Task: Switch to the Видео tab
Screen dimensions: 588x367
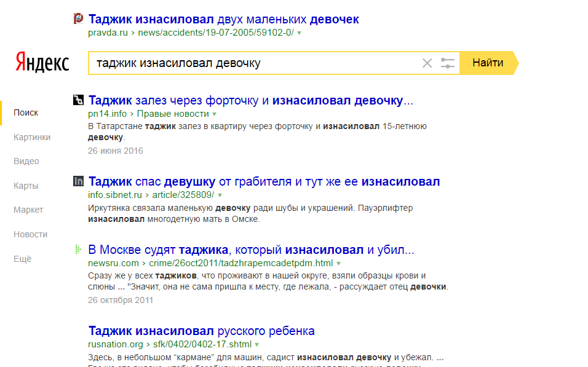Action: pyautogui.click(x=26, y=161)
